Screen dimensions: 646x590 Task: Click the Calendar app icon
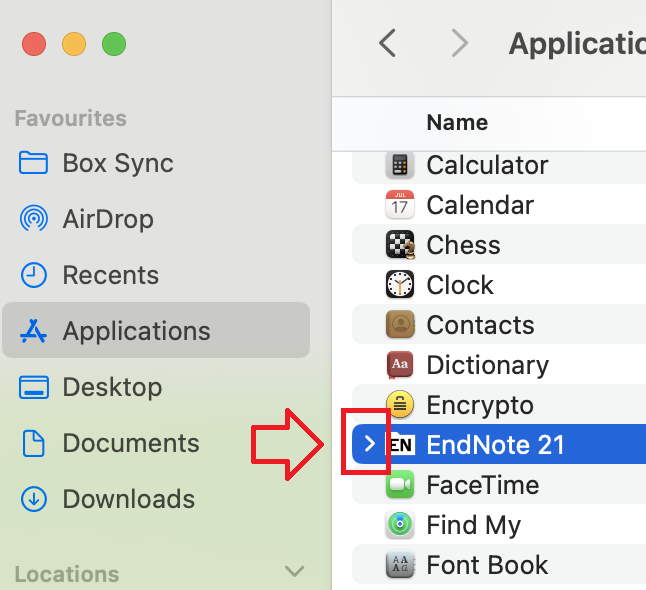tap(400, 205)
